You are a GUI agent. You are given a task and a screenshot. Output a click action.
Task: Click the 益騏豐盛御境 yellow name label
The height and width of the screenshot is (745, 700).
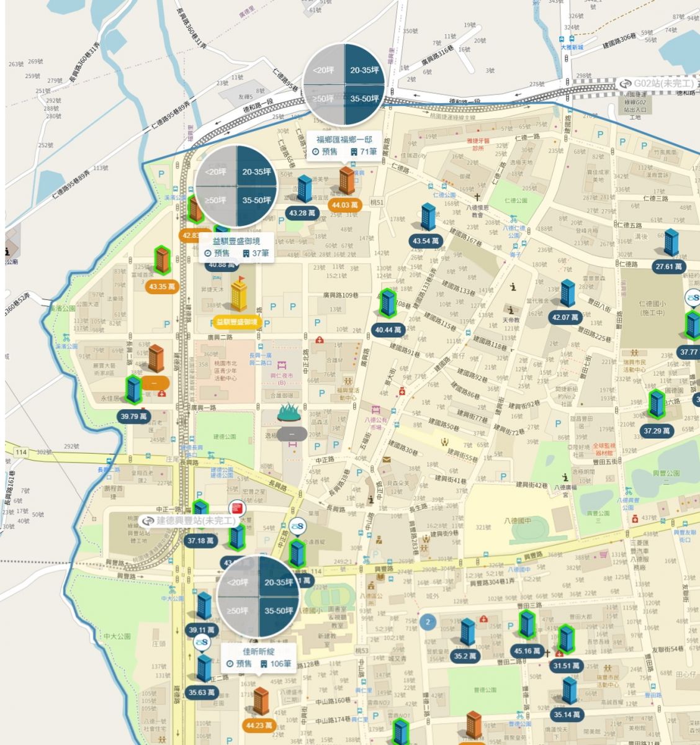[236, 322]
